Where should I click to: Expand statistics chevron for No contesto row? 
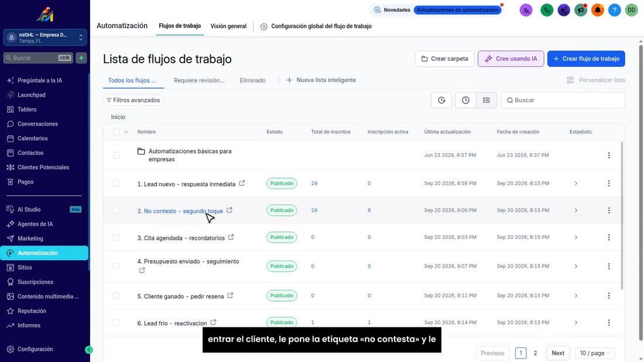(x=576, y=210)
